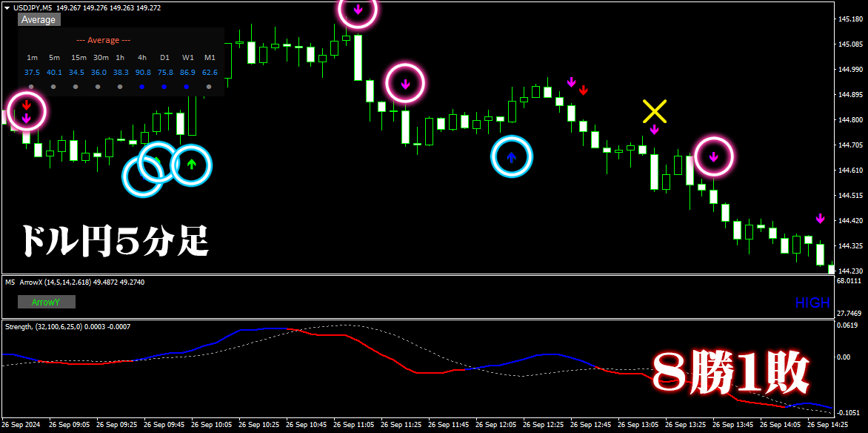Click the 90.8 average value
Screen dimensions: 868x433
coord(143,72)
